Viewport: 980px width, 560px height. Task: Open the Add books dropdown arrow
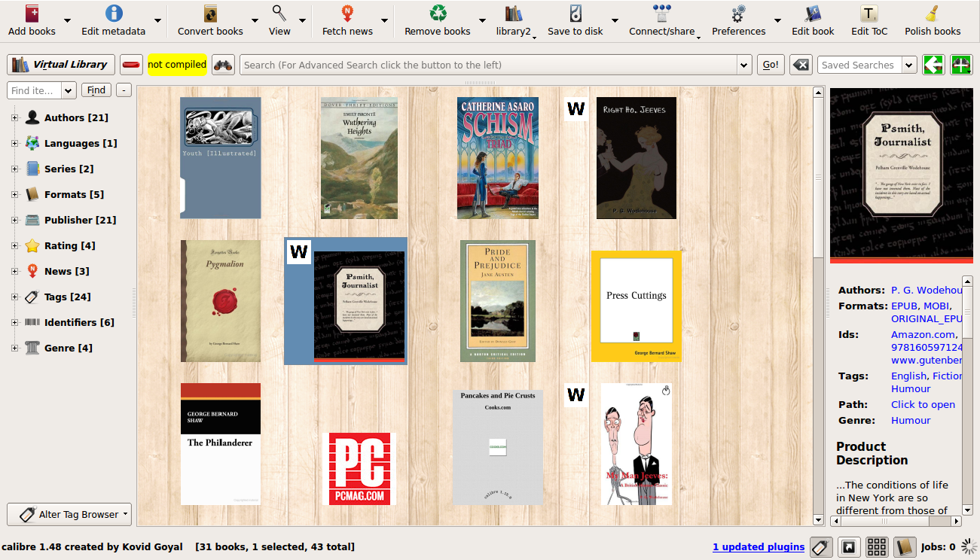click(x=67, y=20)
